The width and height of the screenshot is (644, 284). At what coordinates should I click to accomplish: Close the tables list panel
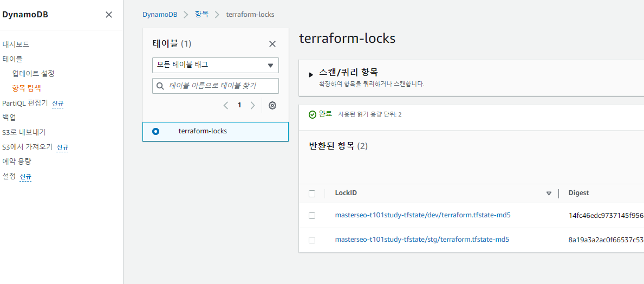tap(272, 44)
